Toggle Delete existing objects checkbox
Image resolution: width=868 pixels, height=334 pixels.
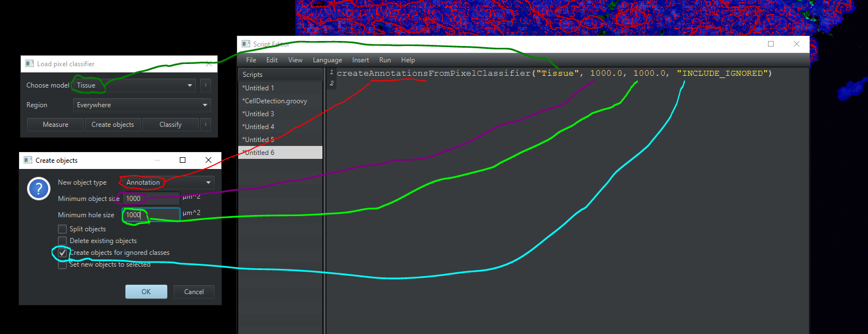[62, 241]
